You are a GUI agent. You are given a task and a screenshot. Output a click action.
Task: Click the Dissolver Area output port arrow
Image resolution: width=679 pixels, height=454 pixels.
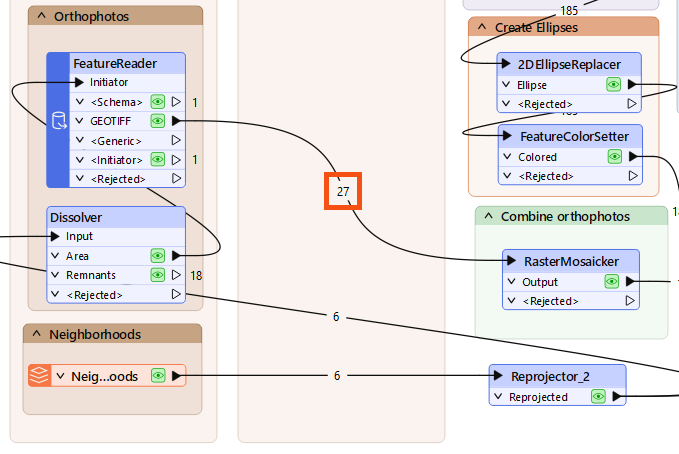176,256
